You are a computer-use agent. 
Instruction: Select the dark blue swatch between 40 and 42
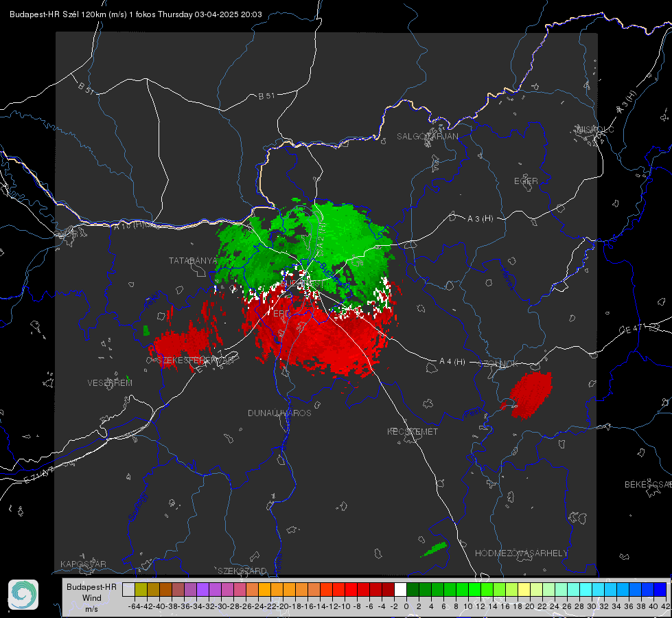click(x=660, y=590)
